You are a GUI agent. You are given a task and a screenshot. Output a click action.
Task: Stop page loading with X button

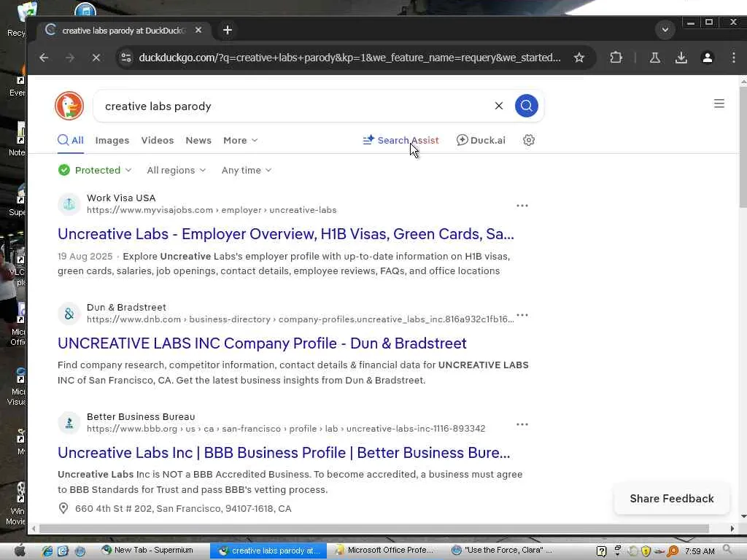point(96,58)
